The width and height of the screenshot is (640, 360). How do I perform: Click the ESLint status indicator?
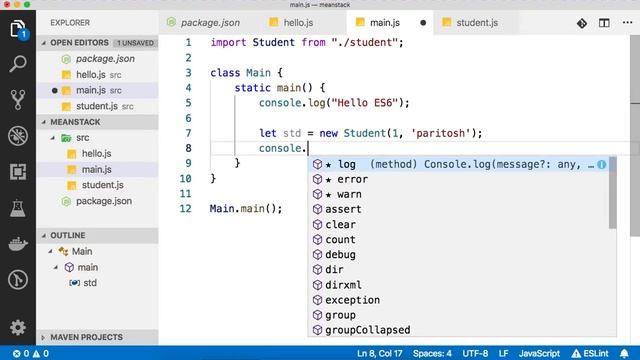[590, 353]
